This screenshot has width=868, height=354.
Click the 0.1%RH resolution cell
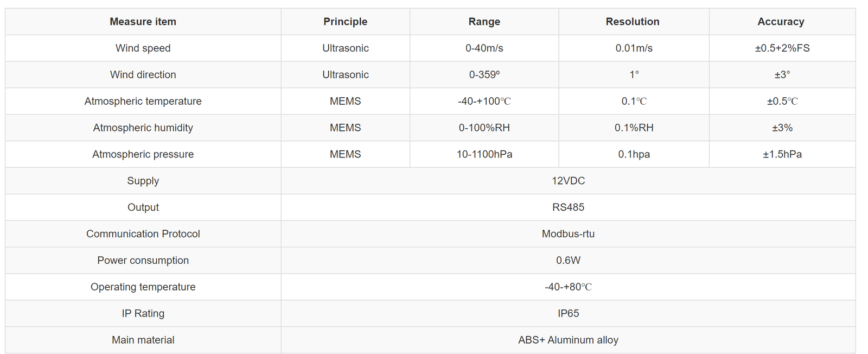point(634,128)
